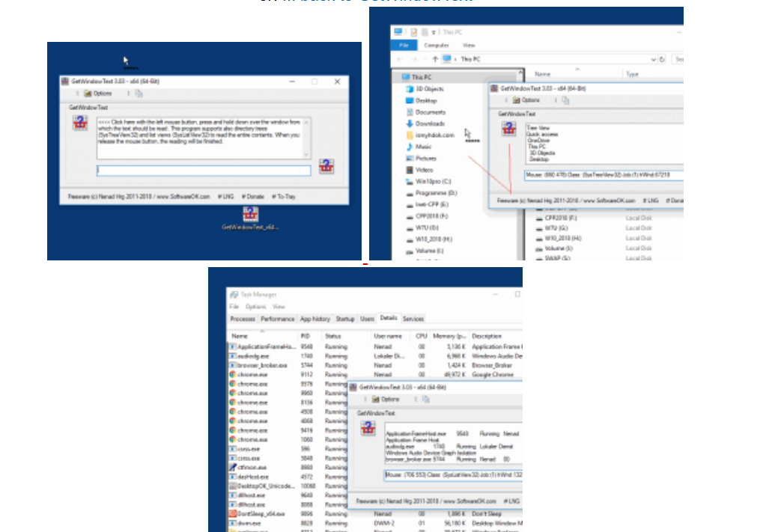Image resolution: width=775 pixels, height=532 pixels.
Task: Open the address bar dropdown chevron in Explorer
Action: click(x=653, y=58)
